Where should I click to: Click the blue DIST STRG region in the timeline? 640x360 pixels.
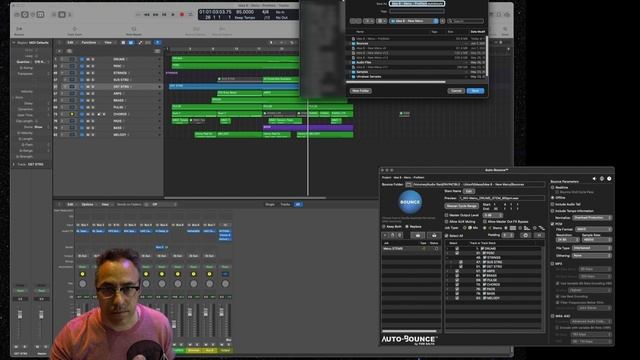(x=233, y=87)
